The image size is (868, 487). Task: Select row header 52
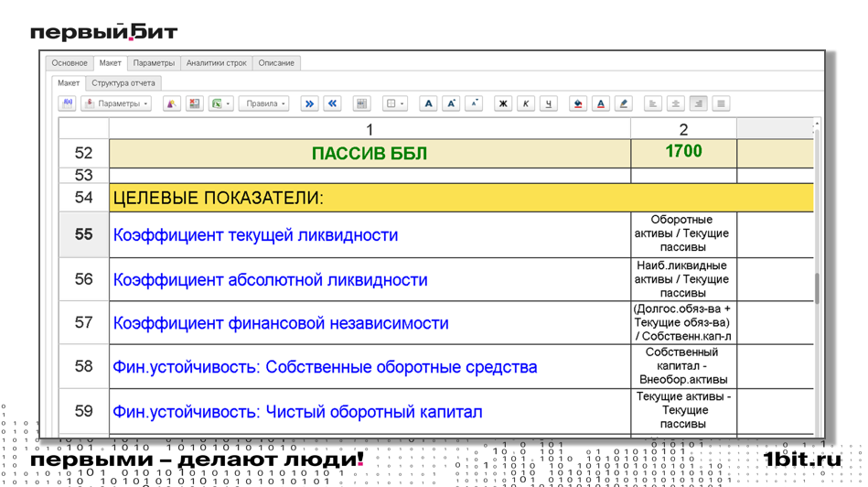tap(83, 153)
